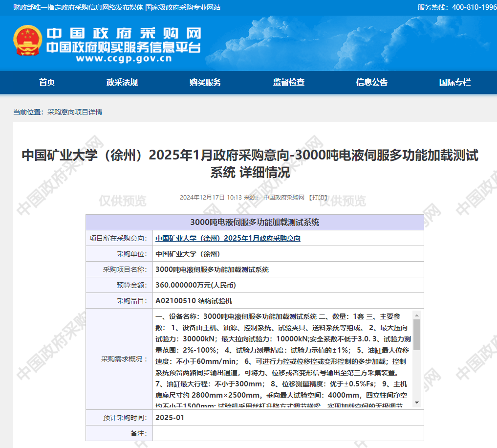Visit 国际专栏 navigation item
Screen dimensions: 497x448
(x=455, y=83)
